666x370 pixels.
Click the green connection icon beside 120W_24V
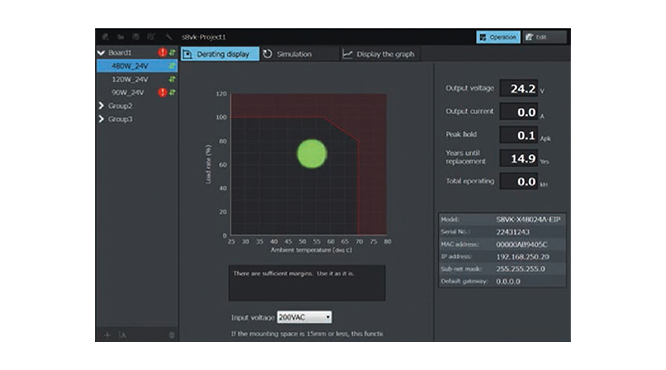point(172,79)
